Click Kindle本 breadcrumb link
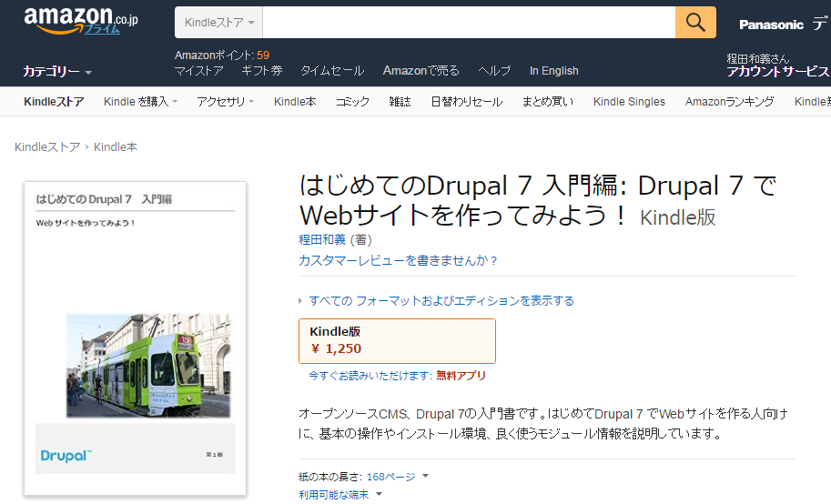This screenshot has width=831, height=504. point(116,146)
